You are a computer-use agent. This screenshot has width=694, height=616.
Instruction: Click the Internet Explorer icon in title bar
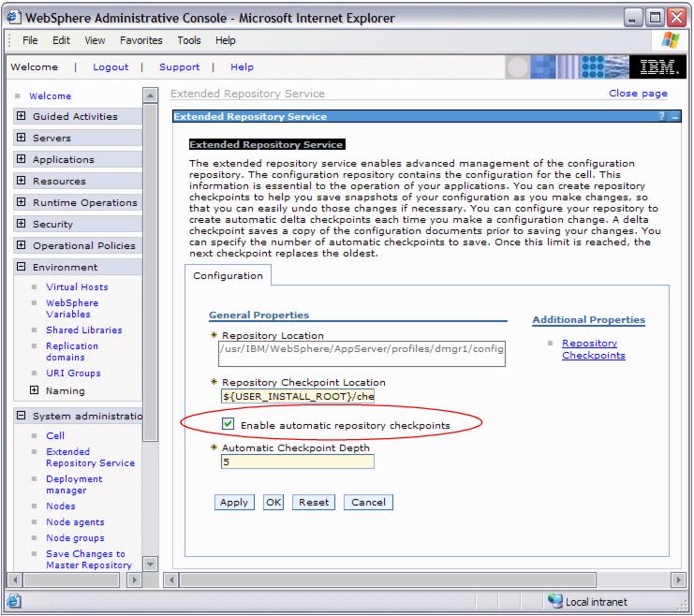tap(13, 17)
